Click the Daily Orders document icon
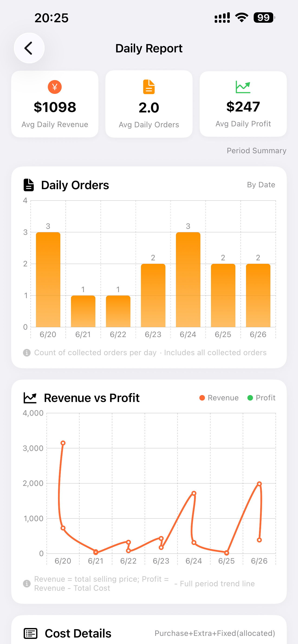This screenshot has width=298, height=644. pyautogui.click(x=29, y=185)
